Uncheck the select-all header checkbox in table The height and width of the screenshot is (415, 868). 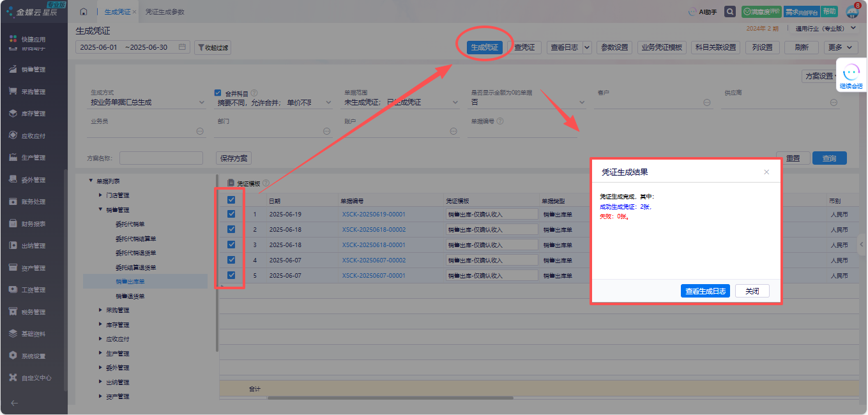pyautogui.click(x=231, y=200)
